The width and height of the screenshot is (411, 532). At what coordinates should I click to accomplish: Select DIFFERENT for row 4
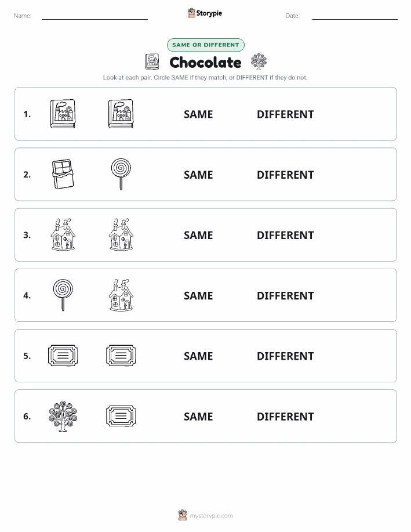(x=285, y=295)
